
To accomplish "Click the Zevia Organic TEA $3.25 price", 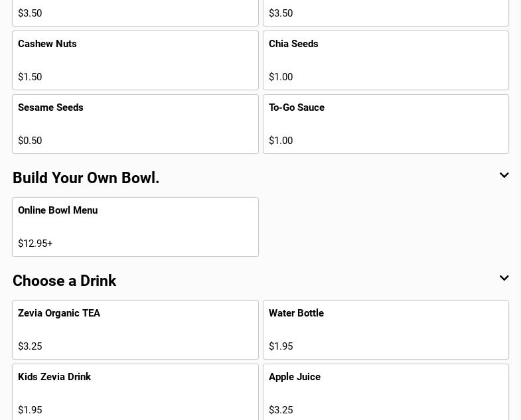I will (x=30, y=346).
